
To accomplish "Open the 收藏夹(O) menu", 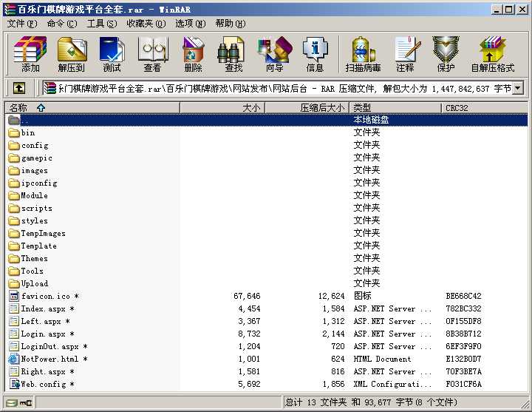I will coord(146,24).
